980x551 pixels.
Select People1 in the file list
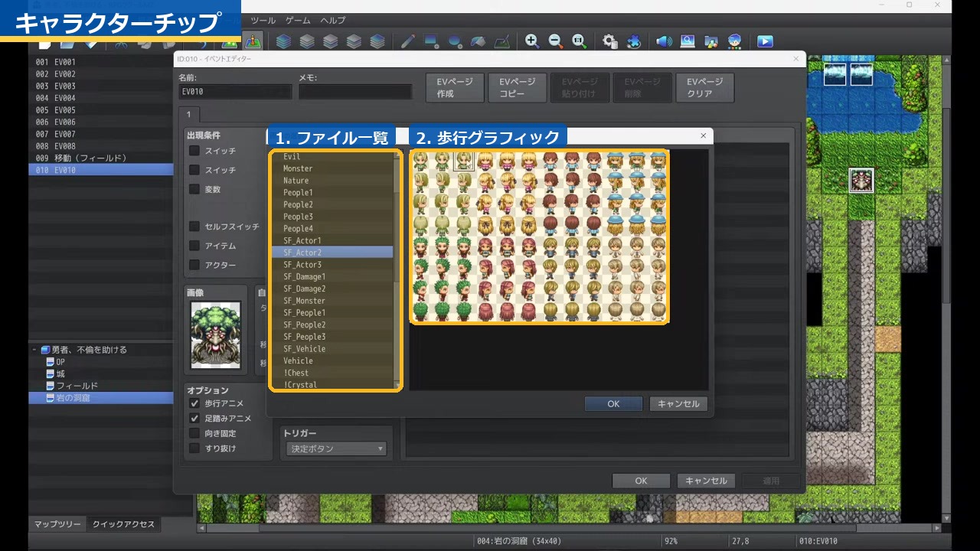point(332,193)
